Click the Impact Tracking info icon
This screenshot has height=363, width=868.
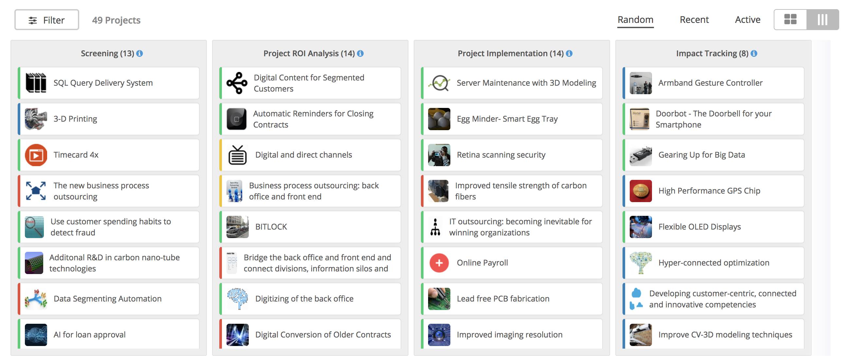pyautogui.click(x=754, y=54)
